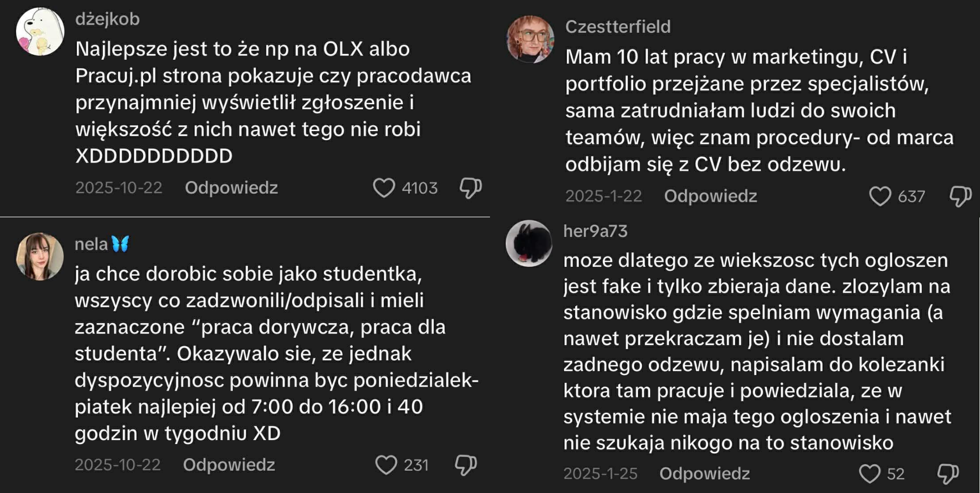Dislike her9a73's fake listings comment
980x493 pixels.
[x=948, y=474]
